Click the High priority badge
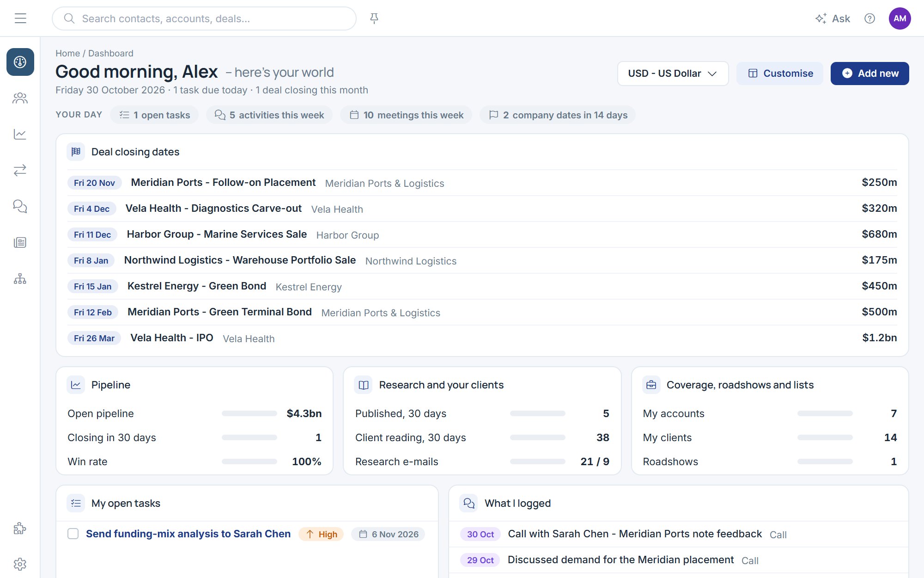Image resolution: width=924 pixels, height=578 pixels. [321, 534]
